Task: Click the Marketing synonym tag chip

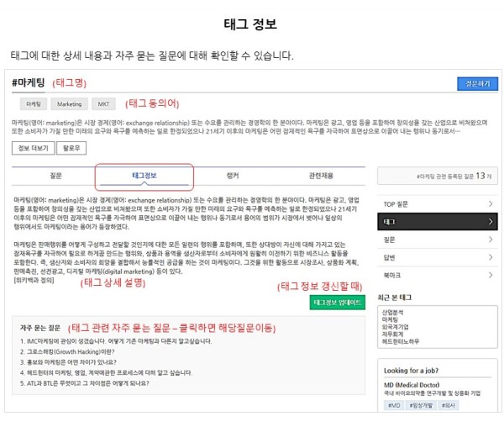Action: 69,104
